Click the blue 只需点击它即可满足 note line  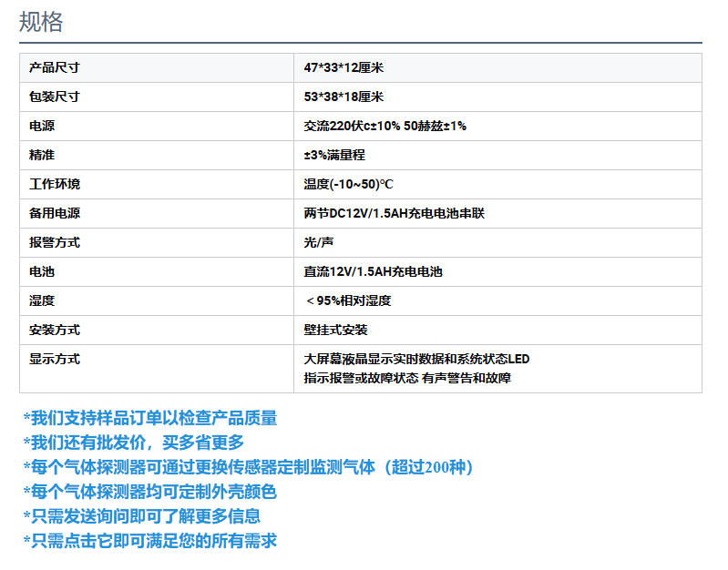tap(150, 541)
